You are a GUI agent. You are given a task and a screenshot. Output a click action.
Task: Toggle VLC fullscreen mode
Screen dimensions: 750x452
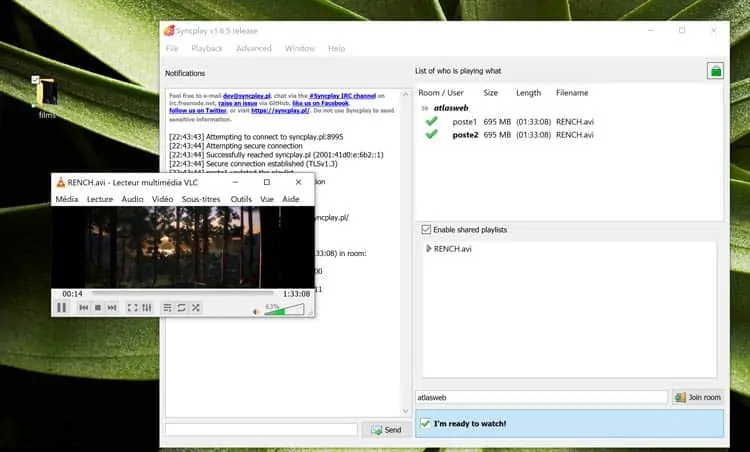click(132, 308)
